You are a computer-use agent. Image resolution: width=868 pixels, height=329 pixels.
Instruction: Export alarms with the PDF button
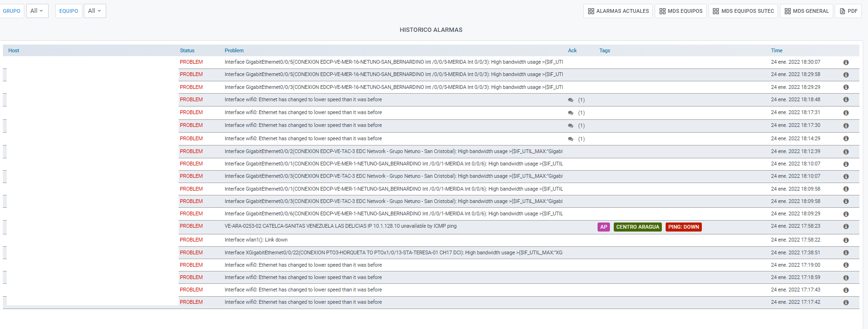coord(848,11)
